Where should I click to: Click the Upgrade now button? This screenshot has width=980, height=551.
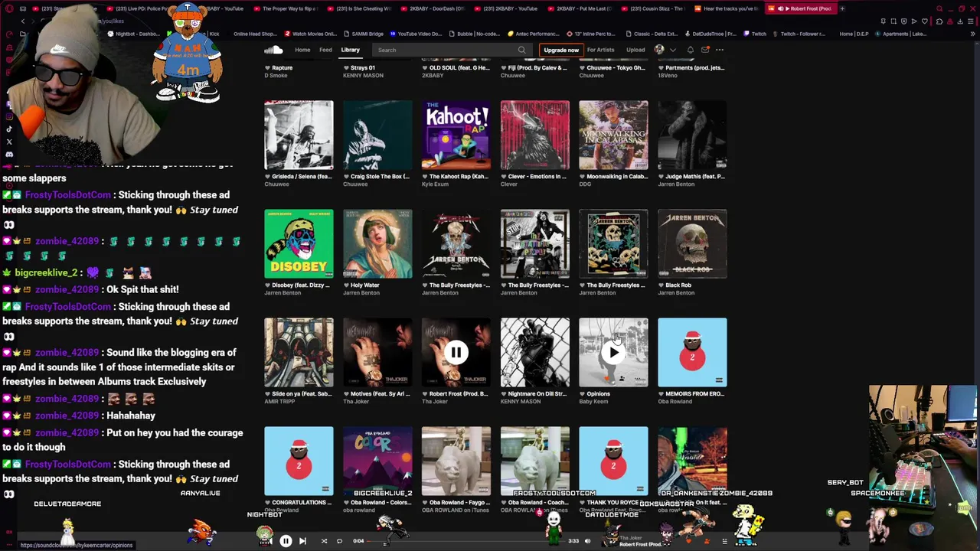pos(561,50)
